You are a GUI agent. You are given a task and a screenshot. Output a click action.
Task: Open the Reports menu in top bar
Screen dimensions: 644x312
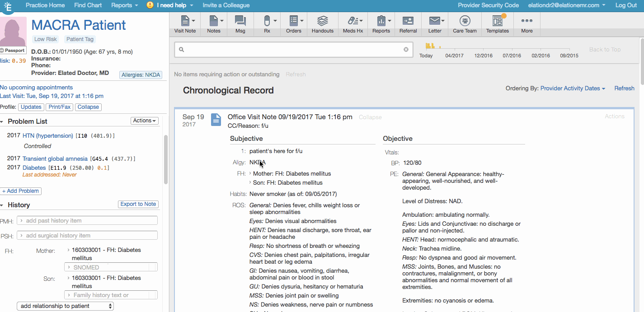point(124,5)
